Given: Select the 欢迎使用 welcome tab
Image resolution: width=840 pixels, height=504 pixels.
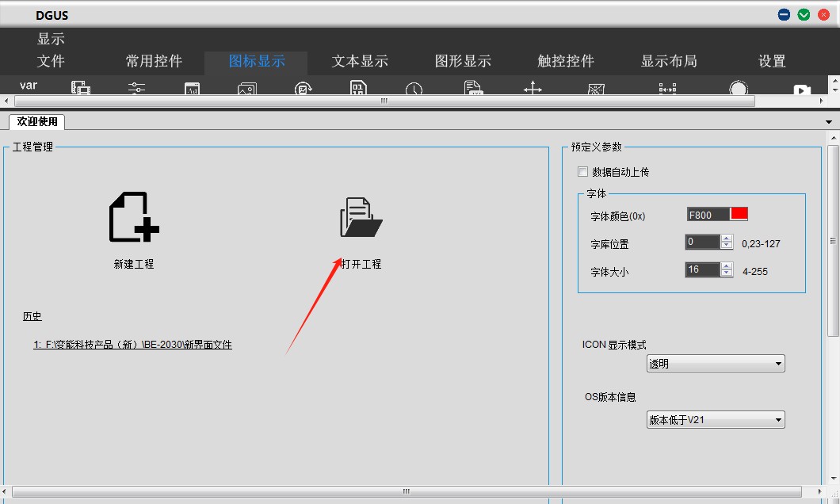Looking at the screenshot, I should pyautogui.click(x=37, y=121).
